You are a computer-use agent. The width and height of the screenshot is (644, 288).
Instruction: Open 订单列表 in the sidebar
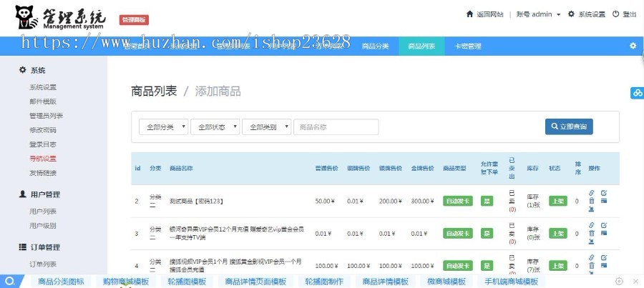[x=43, y=264]
